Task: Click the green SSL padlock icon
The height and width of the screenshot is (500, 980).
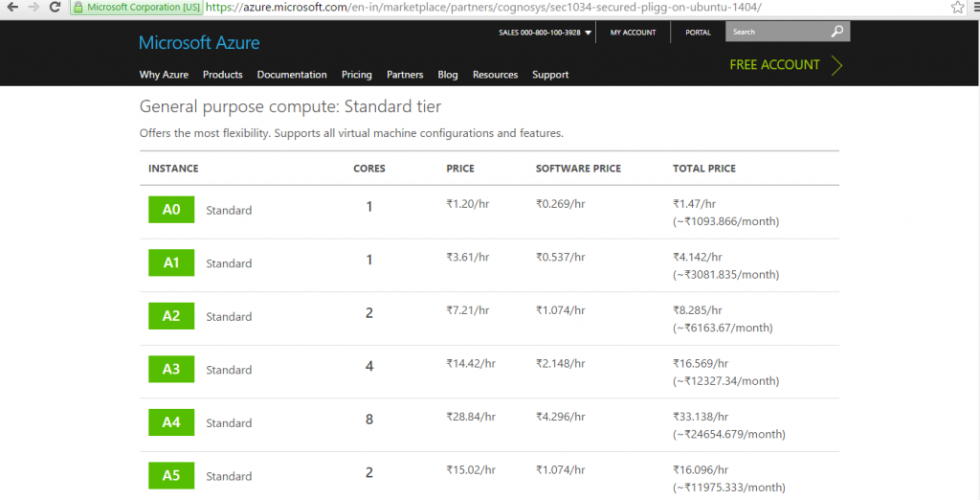Action: click(78, 7)
